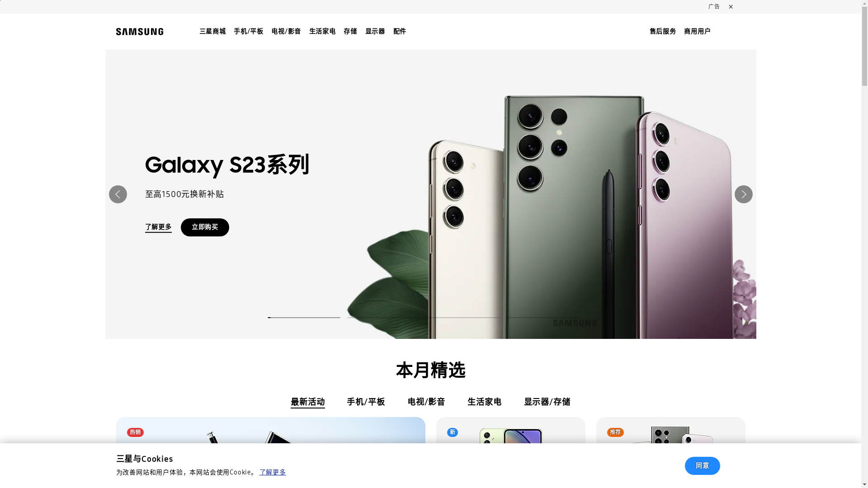Image resolution: width=868 pixels, height=488 pixels.
Task: Open the 三星商城 menu
Action: click(212, 31)
